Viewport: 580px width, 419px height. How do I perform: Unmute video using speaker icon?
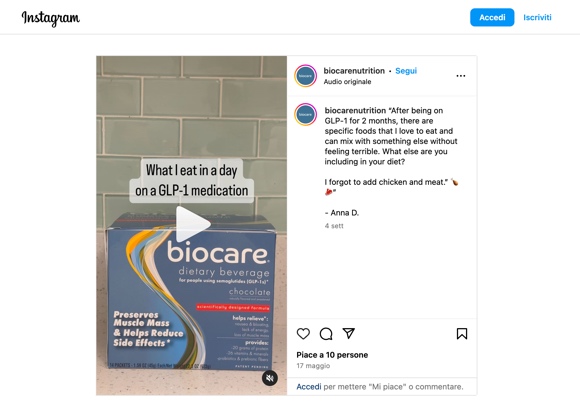pyautogui.click(x=270, y=378)
